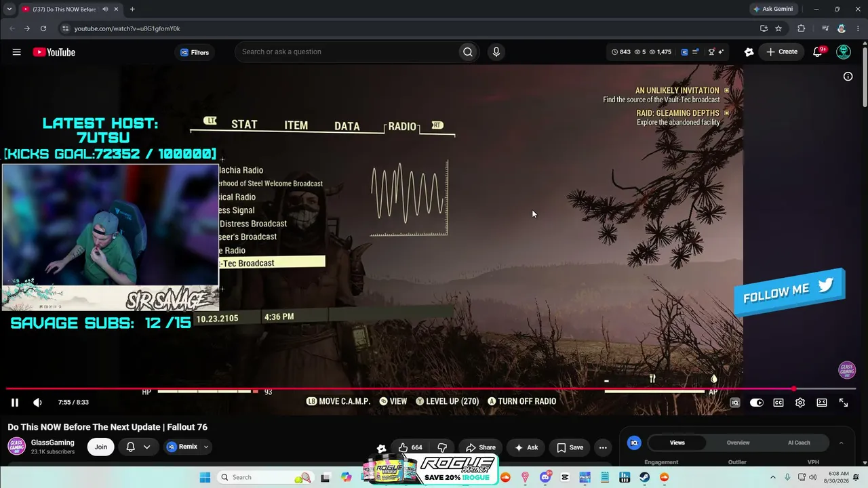Start voice search with the microphone icon
Viewport: 868px width, 488px height.
[x=496, y=52]
